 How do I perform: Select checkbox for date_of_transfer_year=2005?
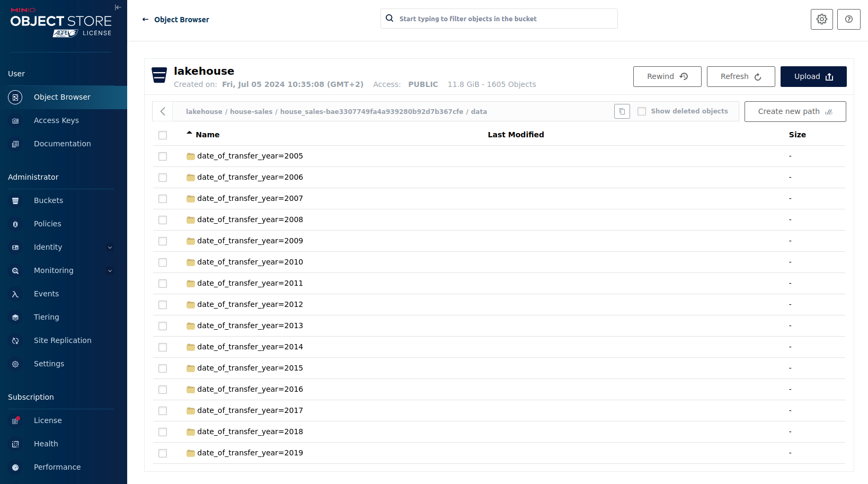tap(163, 156)
